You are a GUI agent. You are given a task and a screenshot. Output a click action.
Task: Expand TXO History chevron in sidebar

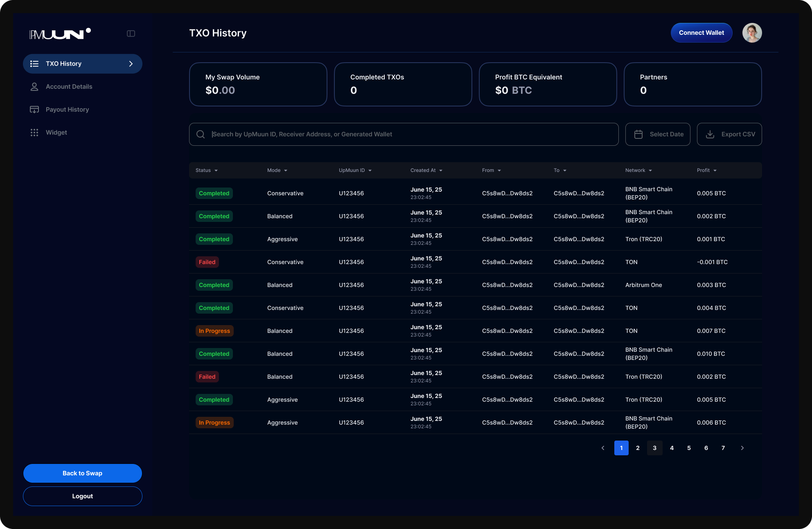tap(131, 64)
